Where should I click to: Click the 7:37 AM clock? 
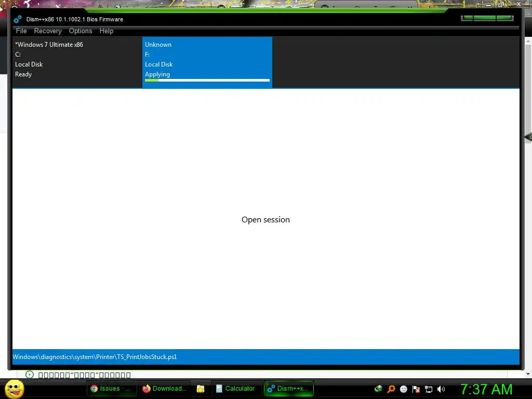click(486, 389)
